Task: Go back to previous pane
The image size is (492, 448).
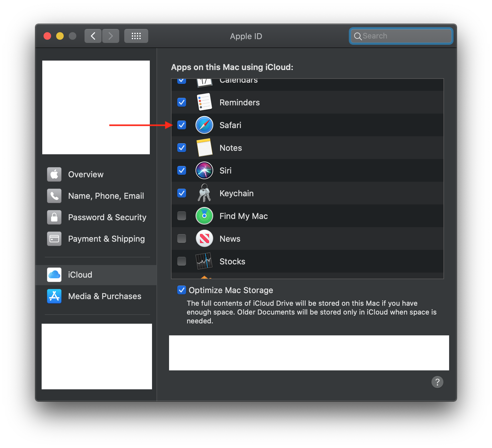Action: 93,36
